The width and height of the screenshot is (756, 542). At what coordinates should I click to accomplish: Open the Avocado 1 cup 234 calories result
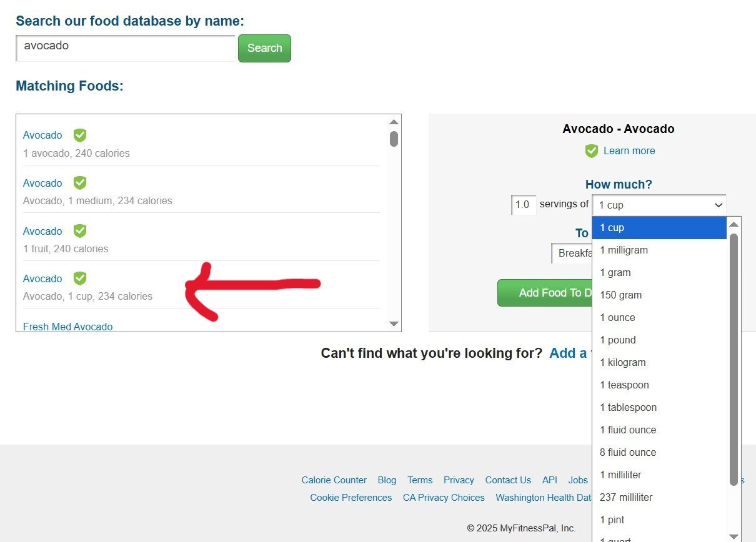42,279
